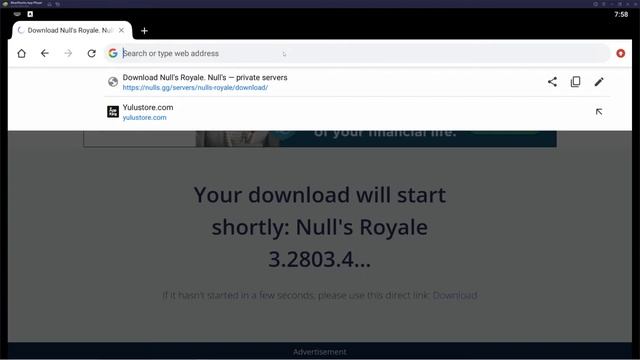Share the Null's Royale page link
640x360 pixels.
(552, 82)
